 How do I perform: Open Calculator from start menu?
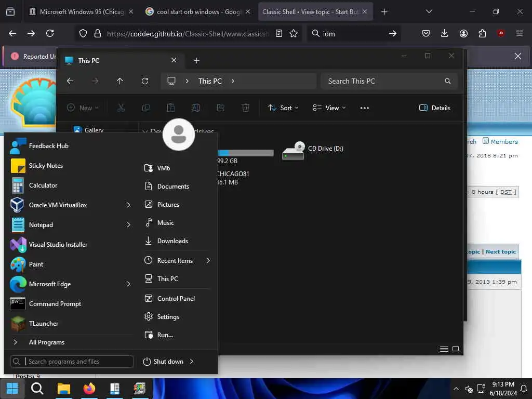[x=70, y=185]
